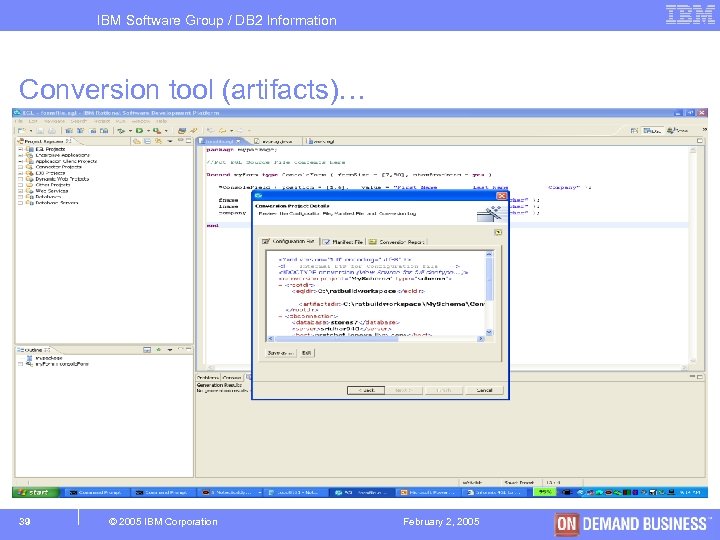The width and height of the screenshot is (720, 540).
Task: Switch to the EGL perspective button
Action: click(652, 131)
